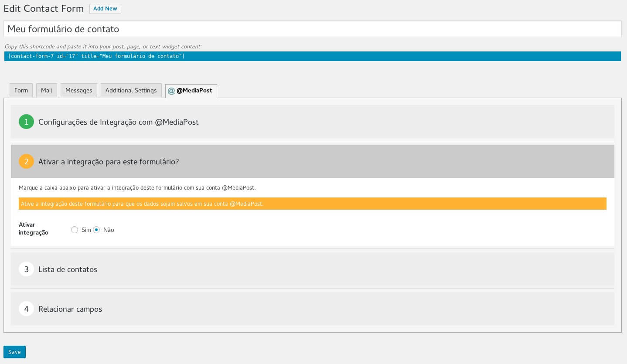Click the white step 4 circle icon

tap(26, 309)
